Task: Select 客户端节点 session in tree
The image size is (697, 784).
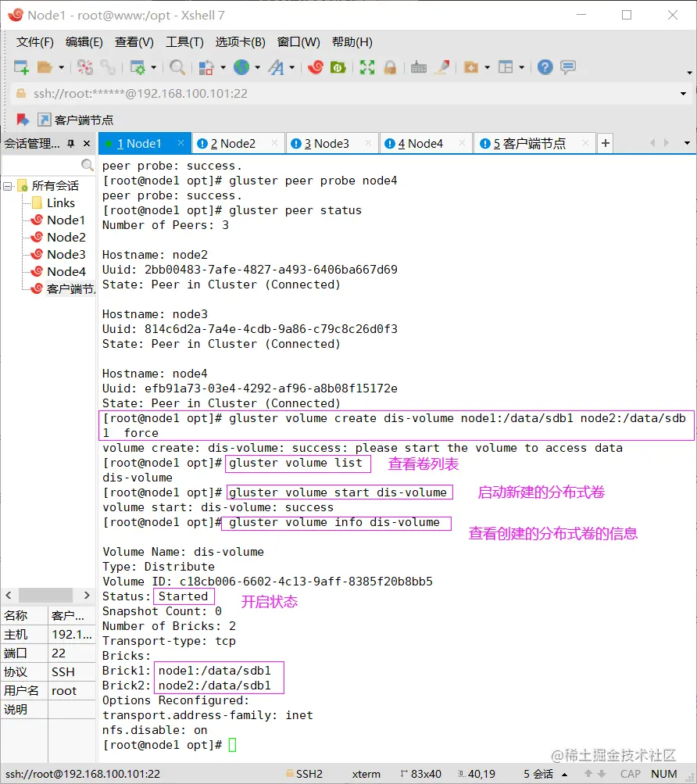Action: pyautogui.click(x=70, y=289)
